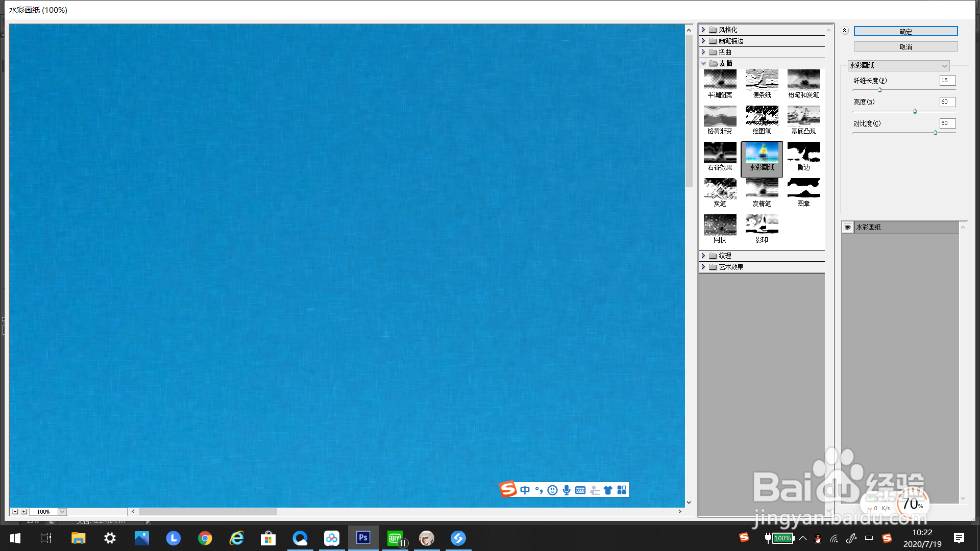Viewport: 980px width, 551px height.
Task: Open the 100% zoom level dropdown
Action: click(62, 512)
